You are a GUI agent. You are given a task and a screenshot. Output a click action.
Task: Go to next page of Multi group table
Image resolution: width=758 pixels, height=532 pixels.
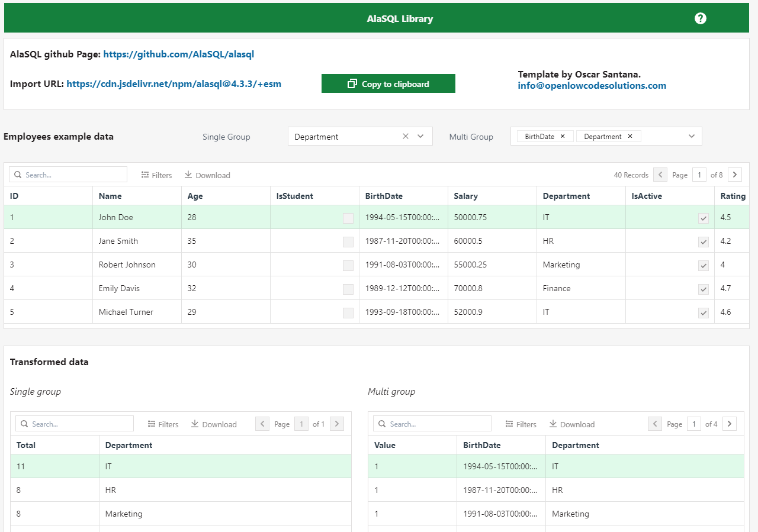coord(730,424)
